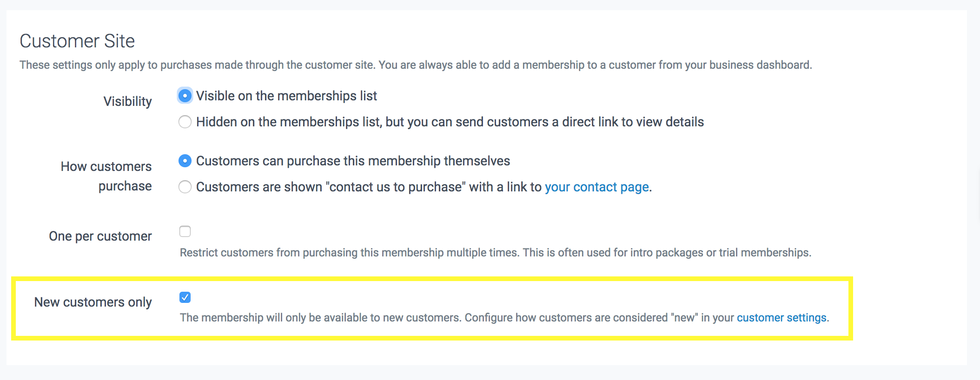Click the "How customers purchase" field label
980x380 pixels.
106,176
